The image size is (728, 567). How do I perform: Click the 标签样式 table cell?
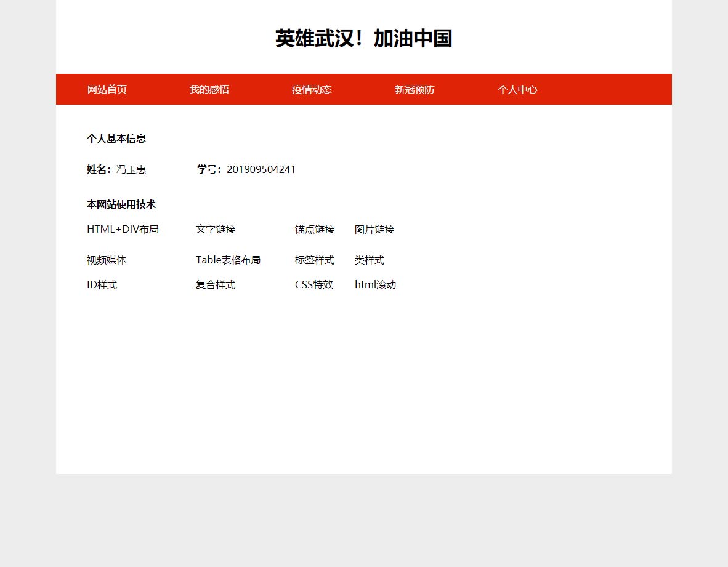point(315,260)
